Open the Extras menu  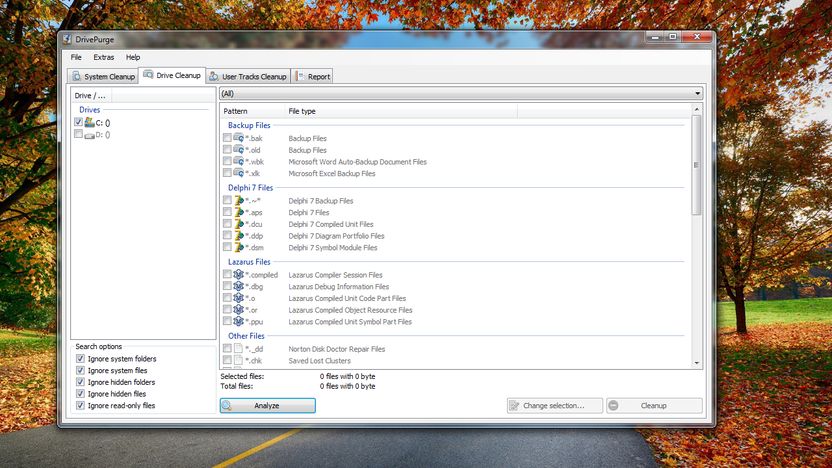click(x=103, y=57)
